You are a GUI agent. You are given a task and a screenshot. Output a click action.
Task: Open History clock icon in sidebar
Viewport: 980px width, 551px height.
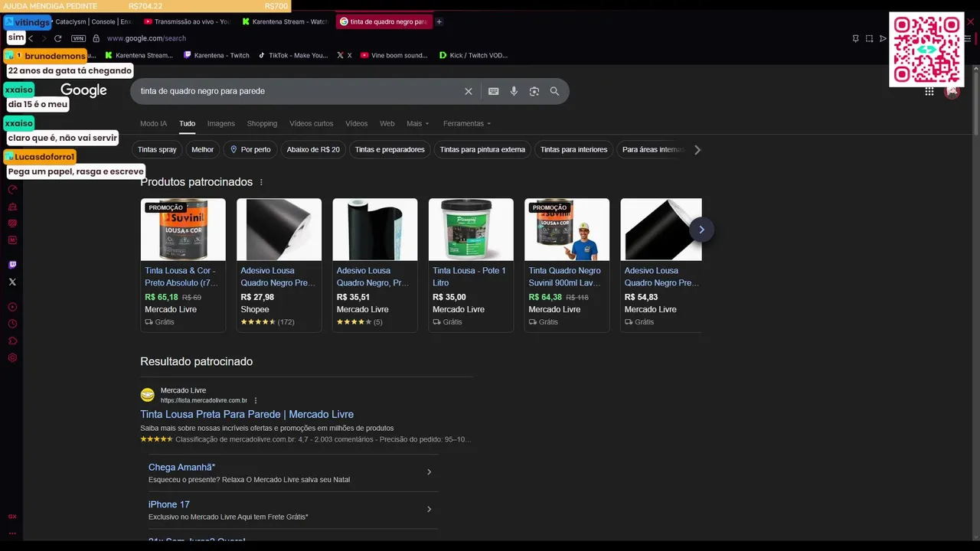tap(12, 324)
